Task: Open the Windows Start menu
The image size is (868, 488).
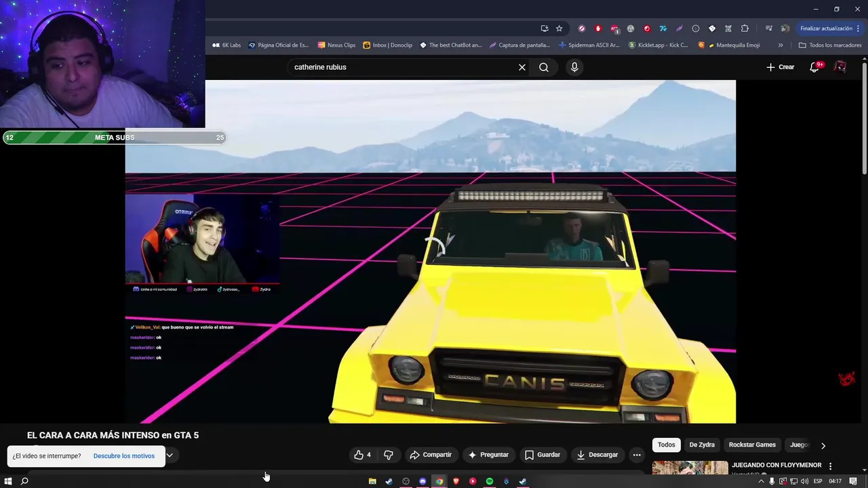Action: click(x=8, y=481)
